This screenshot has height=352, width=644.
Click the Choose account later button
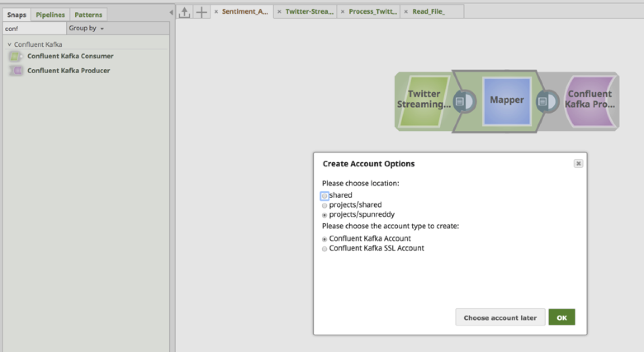click(500, 318)
